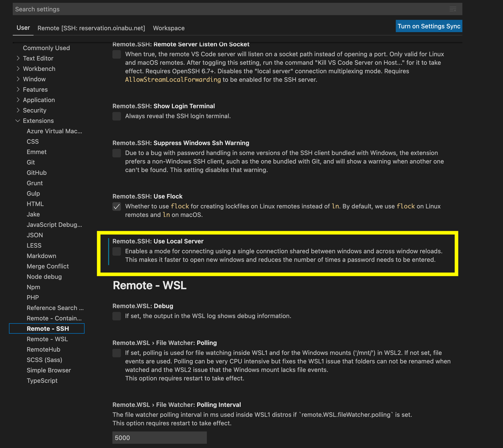The image size is (503, 448).
Task: Expand the Text Editor section
Action: coord(18,58)
